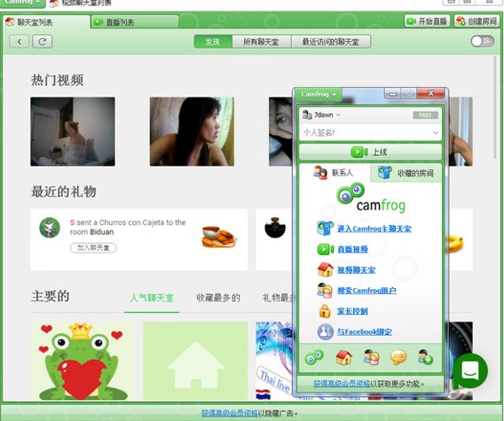The width and height of the screenshot is (504, 421).
Task: Click the red house video chat icon
Action: (326, 269)
